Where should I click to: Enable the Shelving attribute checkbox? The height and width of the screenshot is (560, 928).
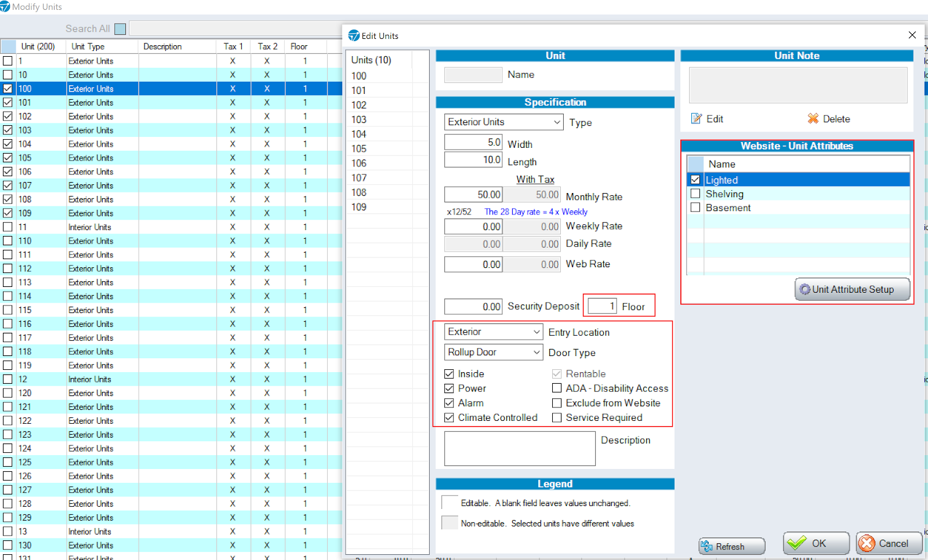[x=695, y=194]
